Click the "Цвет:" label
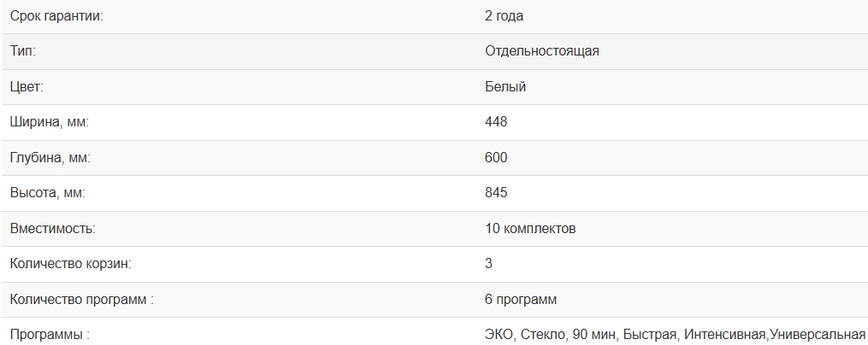868x345 pixels. click(x=27, y=86)
